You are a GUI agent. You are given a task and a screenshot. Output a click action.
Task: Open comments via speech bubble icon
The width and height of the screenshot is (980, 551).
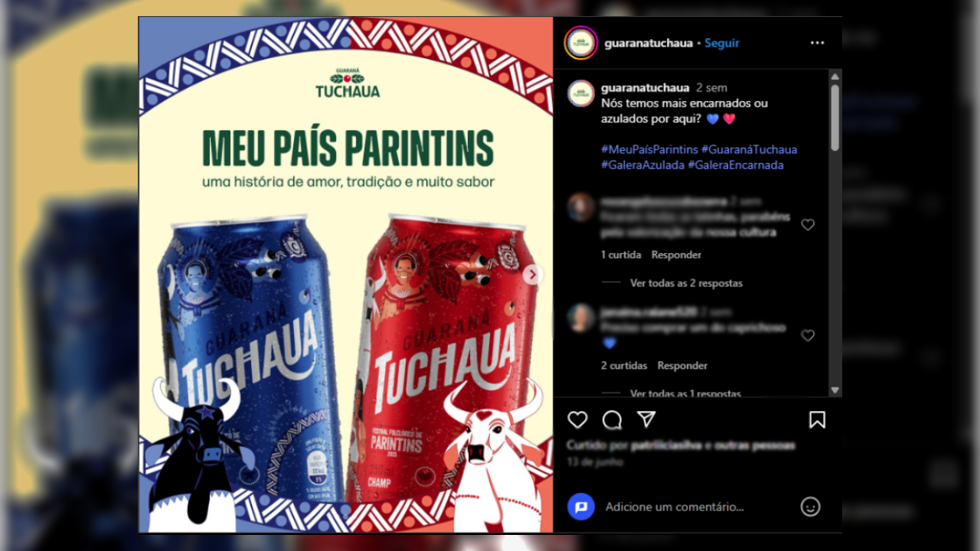click(x=612, y=420)
